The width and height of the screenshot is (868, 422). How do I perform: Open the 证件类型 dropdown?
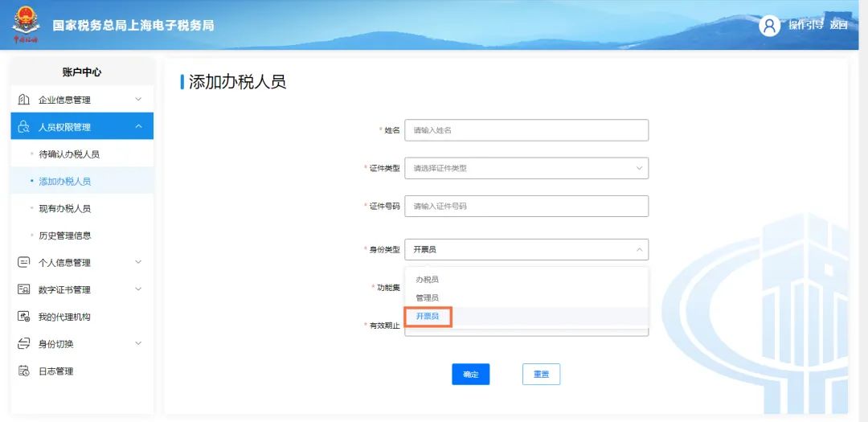(x=526, y=168)
